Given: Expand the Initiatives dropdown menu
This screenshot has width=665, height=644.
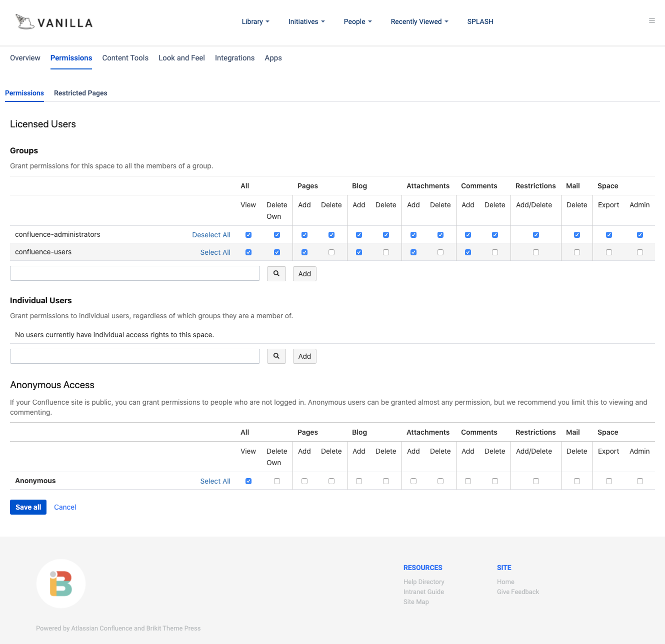Looking at the screenshot, I should click(x=306, y=21).
